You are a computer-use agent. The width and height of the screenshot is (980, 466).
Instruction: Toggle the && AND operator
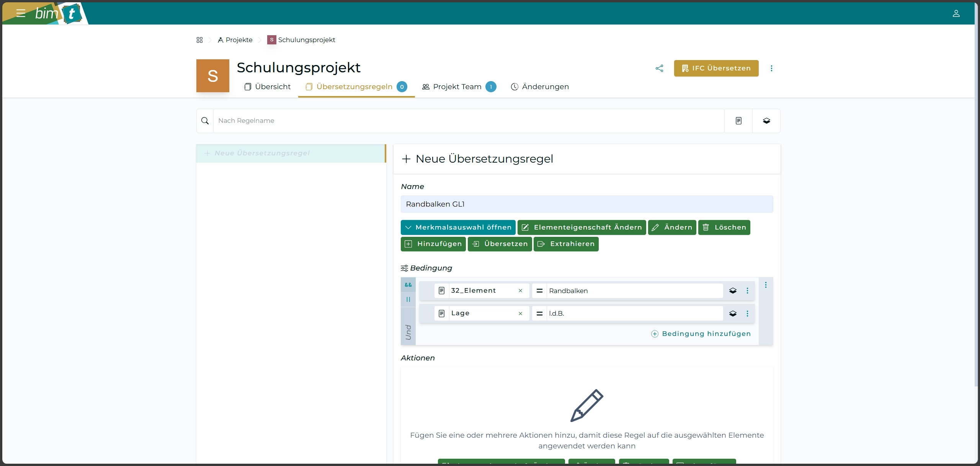coord(408,285)
